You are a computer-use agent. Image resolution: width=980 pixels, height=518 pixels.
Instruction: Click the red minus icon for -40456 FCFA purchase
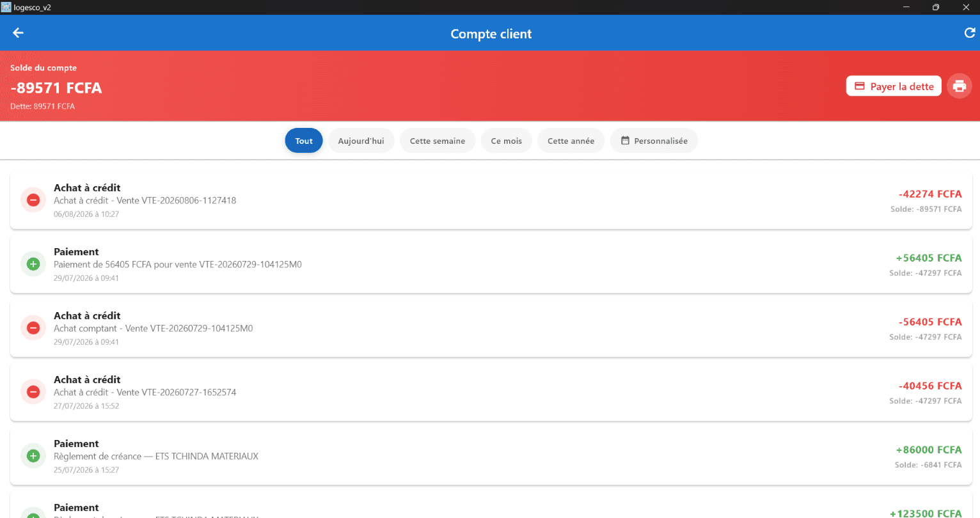pyautogui.click(x=33, y=392)
